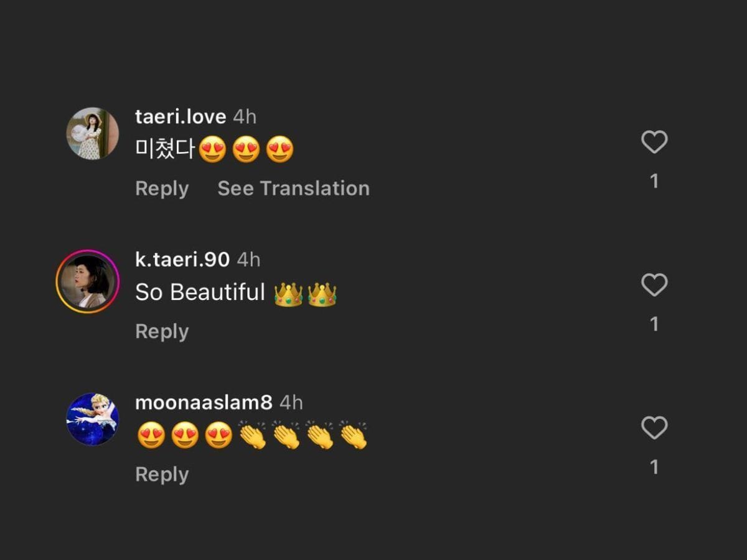
Task: Open moonaaslam8's Elsa avatar
Action: coord(92,419)
